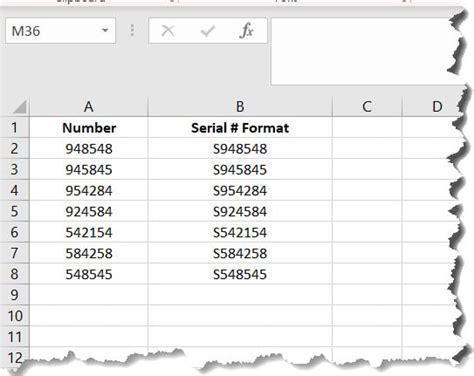Image resolution: width=474 pixels, height=376 pixels.
Task: Select row 9 header
Action: pyautogui.click(x=14, y=295)
